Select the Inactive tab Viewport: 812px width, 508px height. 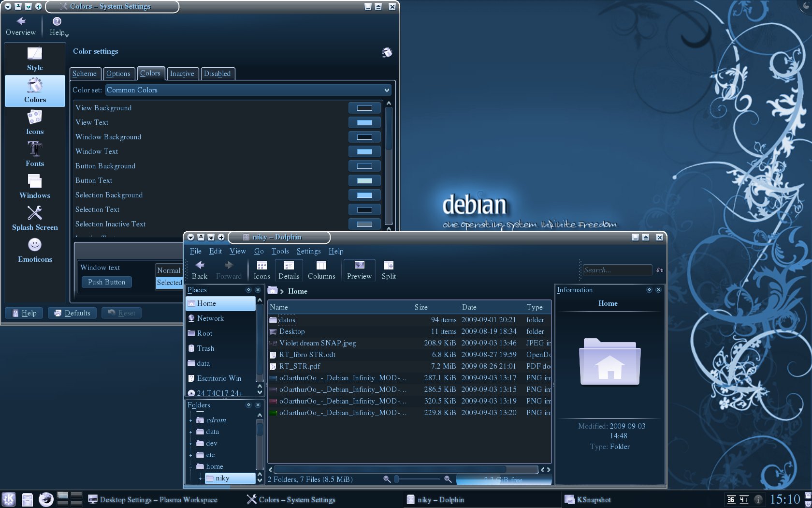click(182, 74)
